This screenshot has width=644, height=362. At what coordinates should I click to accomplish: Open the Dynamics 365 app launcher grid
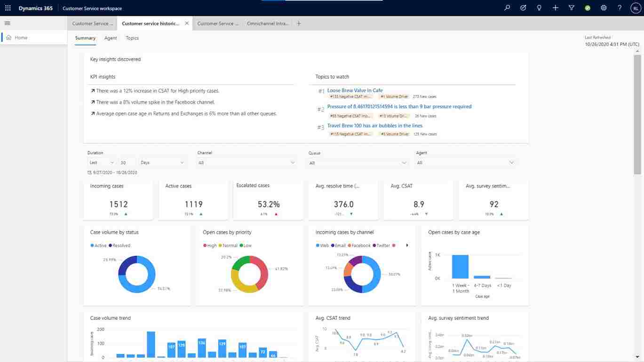click(8, 8)
